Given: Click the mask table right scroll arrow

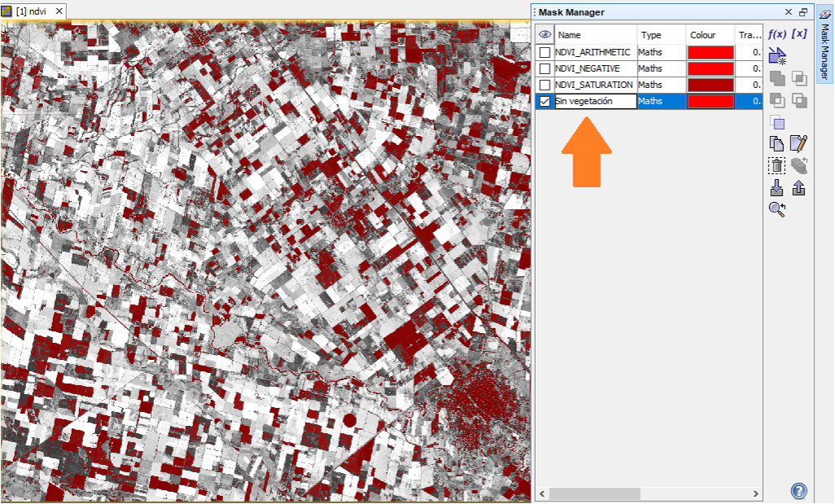Looking at the screenshot, I should tap(756, 494).
